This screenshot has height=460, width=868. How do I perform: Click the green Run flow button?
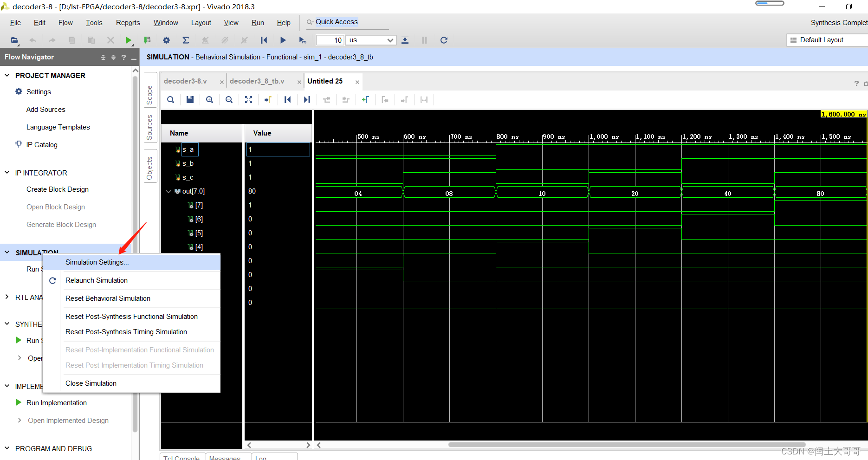(x=129, y=40)
